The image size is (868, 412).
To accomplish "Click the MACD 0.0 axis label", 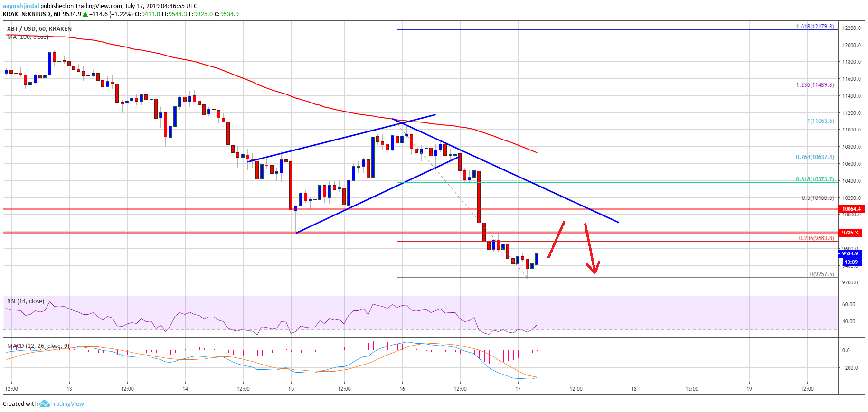I will pyautogui.click(x=846, y=350).
